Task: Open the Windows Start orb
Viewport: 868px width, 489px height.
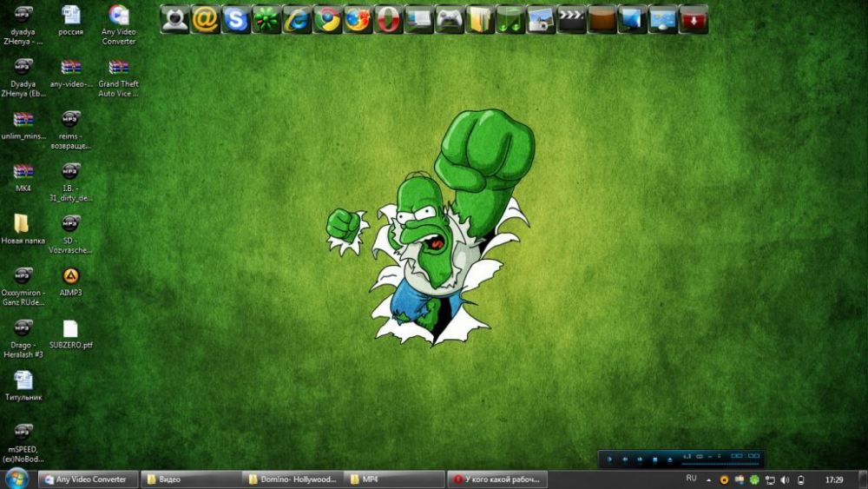Action: tap(16, 479)
